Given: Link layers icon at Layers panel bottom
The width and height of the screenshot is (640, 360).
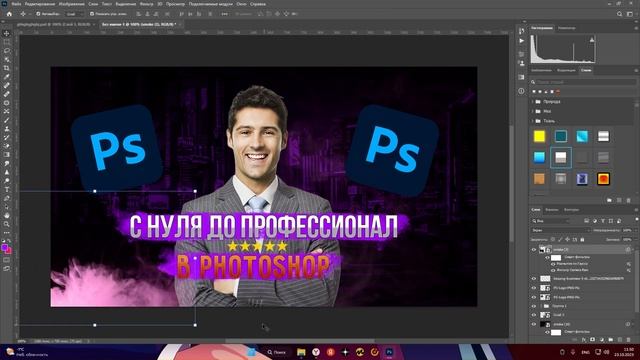Looking at the screenshot, I should point(575,340).
